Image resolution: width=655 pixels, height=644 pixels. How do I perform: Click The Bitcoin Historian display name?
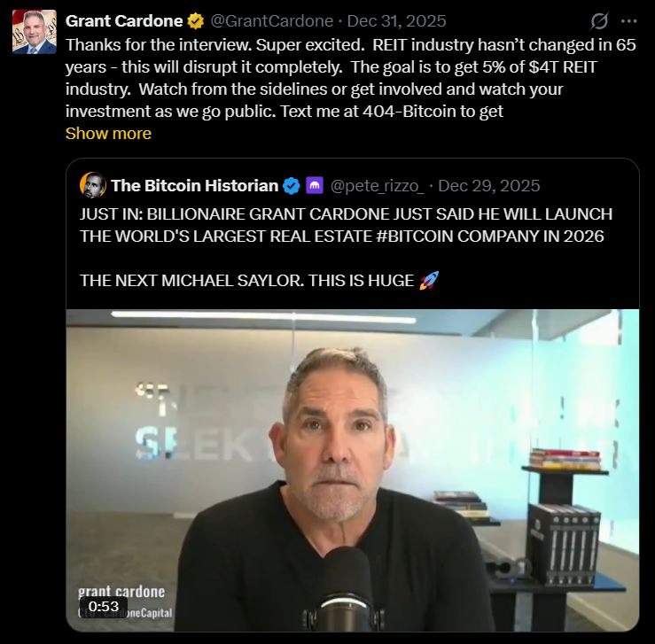coord(195,186)
